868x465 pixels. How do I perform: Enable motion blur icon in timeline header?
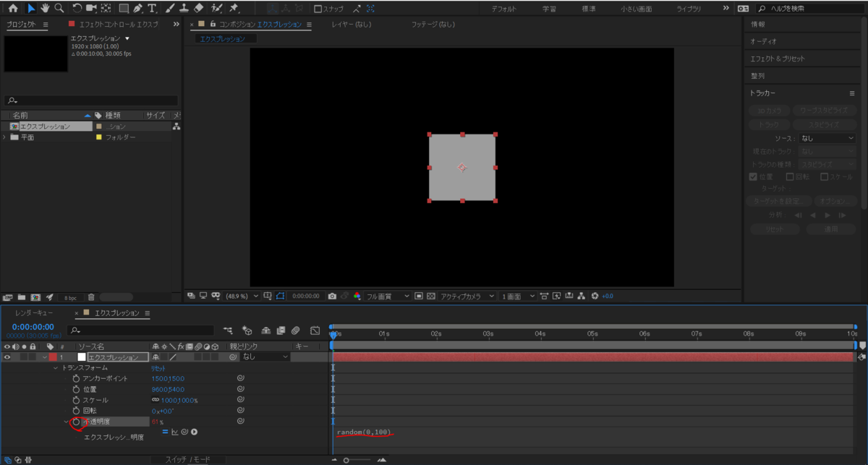pos(295,330)
